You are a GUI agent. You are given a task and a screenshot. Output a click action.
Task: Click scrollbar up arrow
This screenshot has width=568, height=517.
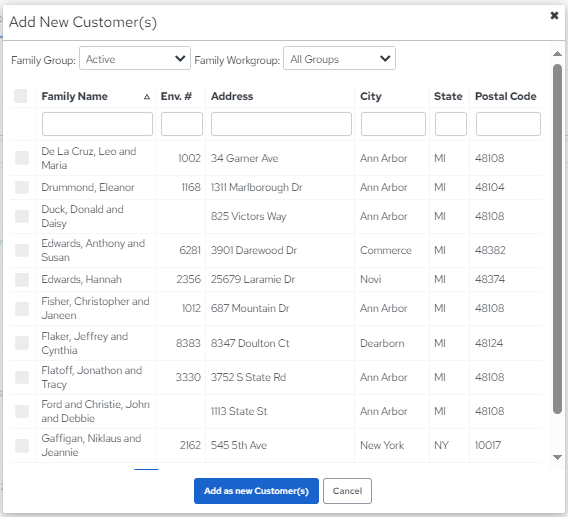click(557, 54)
